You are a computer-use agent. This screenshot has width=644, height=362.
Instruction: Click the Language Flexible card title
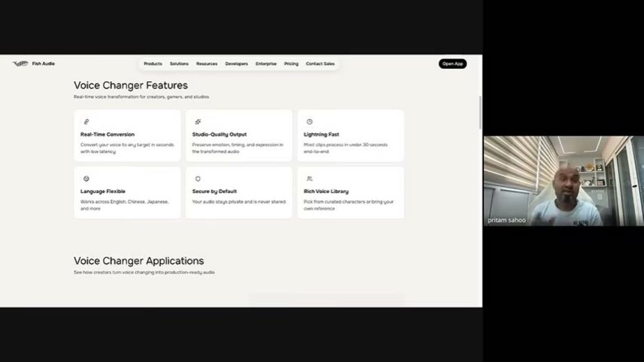[102, 191]
